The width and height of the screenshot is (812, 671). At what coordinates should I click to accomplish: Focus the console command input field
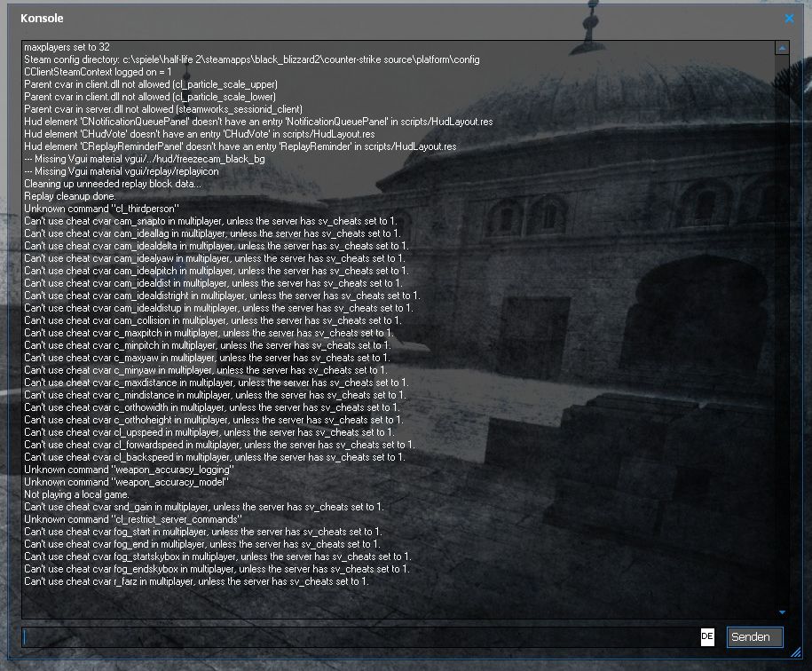pyautogui.click(x=359, y=636)
